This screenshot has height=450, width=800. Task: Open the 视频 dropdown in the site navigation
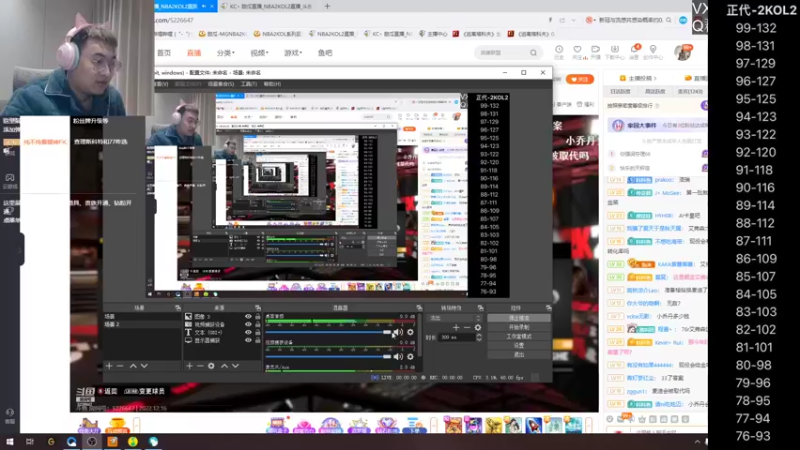(x=259, y=53)
